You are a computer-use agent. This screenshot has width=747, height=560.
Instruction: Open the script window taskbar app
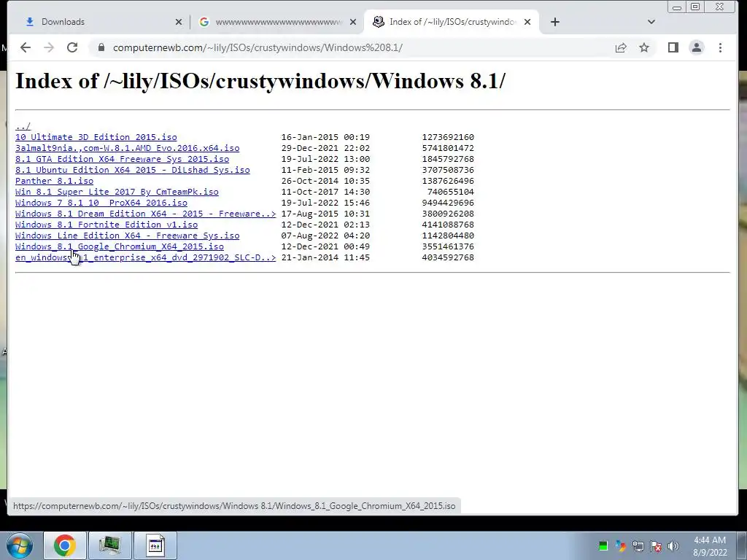155,545
